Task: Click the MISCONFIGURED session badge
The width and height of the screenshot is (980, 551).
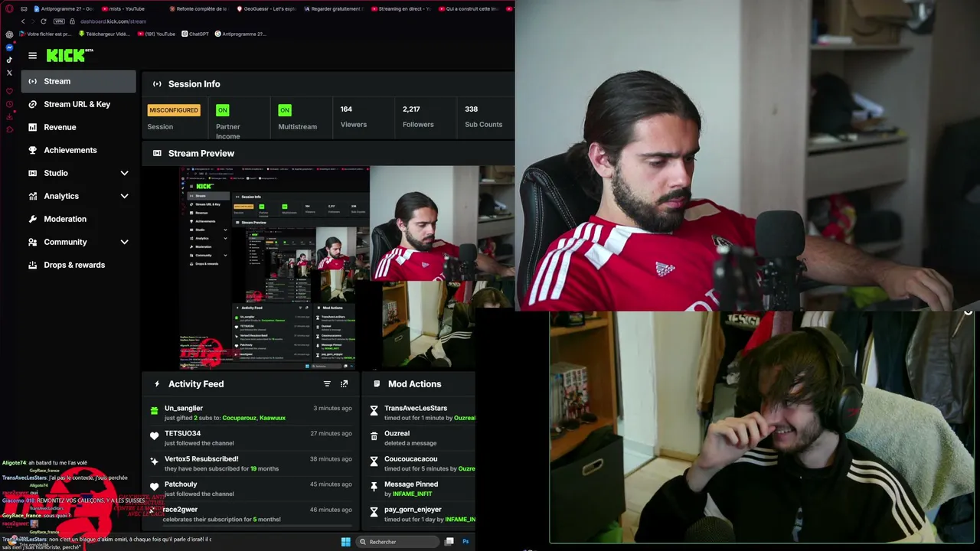Action: point(174,110)
